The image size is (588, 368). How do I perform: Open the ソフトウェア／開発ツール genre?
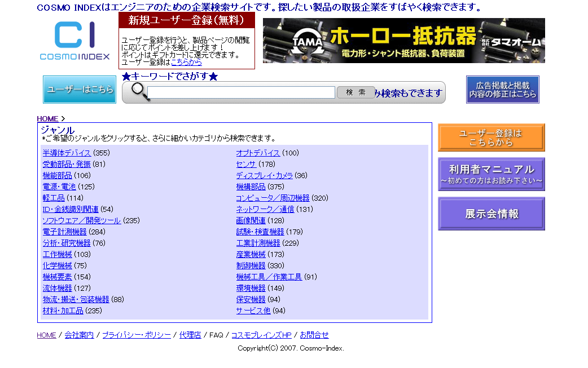pyautogui.click(x=81, y=220)
